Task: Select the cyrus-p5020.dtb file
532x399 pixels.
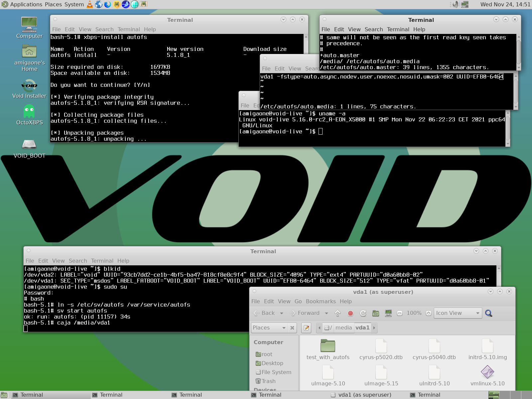Action: (381, 350)
